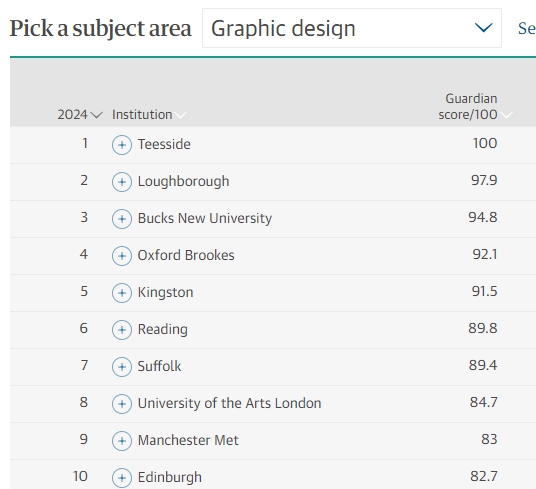The height and width of the screenshot is (489, 536).
Task: Click the subject dropdown chevron arrow
Action: pos(484,28)
